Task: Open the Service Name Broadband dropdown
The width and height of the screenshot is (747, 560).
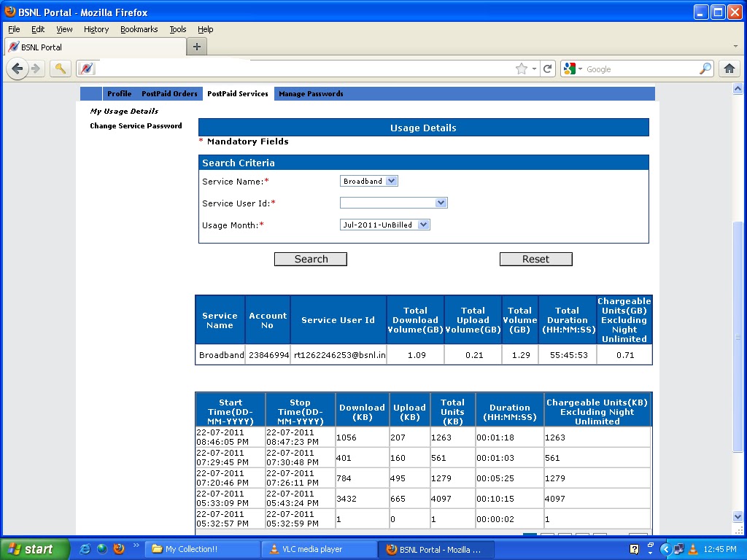Action: 368,181
